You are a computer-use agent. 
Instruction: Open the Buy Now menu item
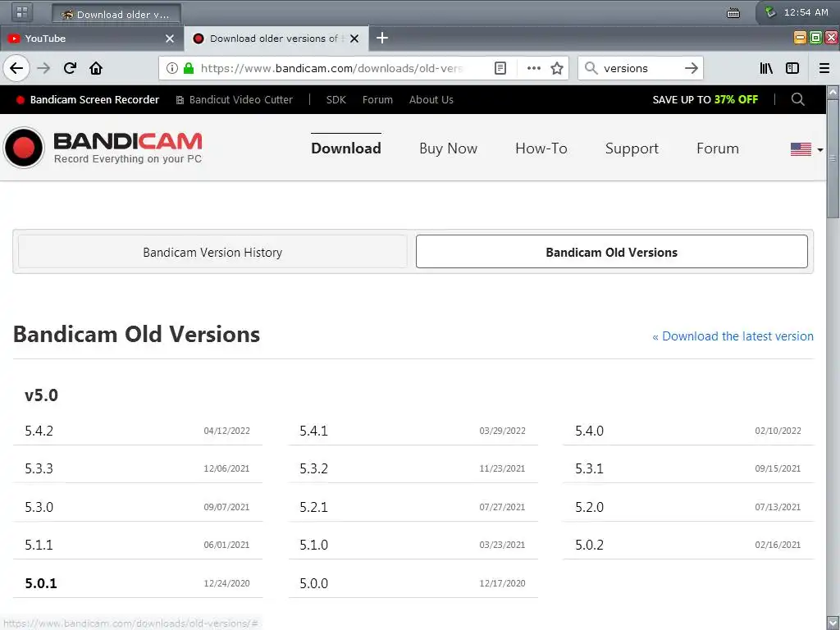449,148
